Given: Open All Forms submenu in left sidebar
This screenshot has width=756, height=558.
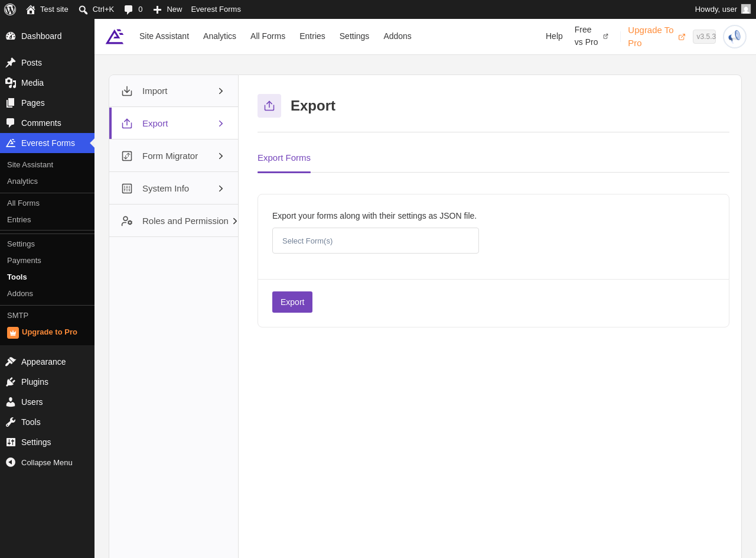Looking at the screenshot, I should (x=23, y=203).
